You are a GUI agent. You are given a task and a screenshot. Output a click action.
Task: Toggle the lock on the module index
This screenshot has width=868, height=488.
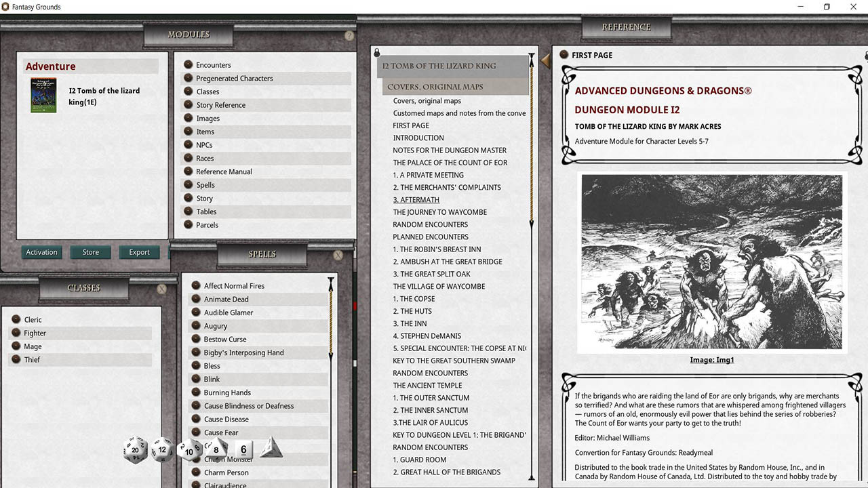click(x=376, y=52)
